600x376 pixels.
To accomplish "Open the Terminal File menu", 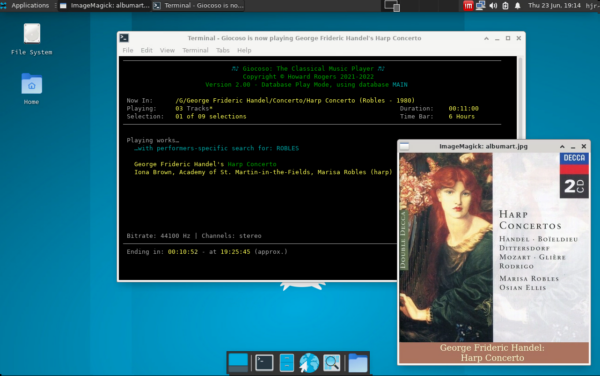I will click(x=128, y=50).
